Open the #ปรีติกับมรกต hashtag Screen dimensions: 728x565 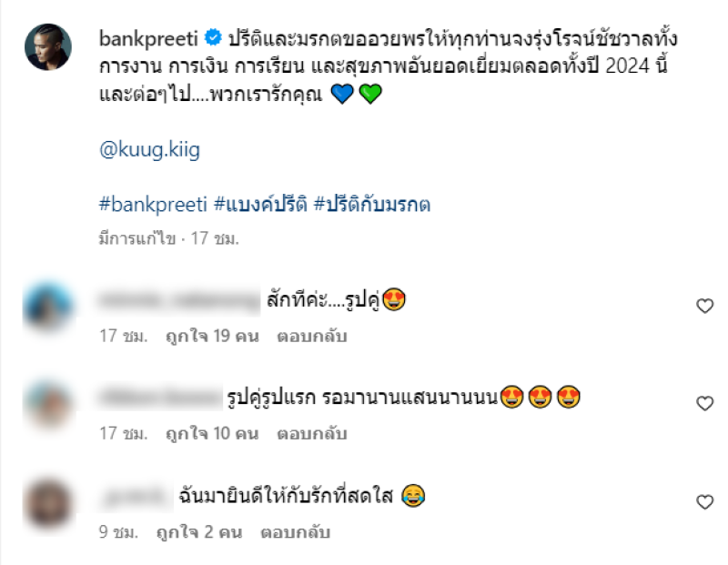(372, 205)
